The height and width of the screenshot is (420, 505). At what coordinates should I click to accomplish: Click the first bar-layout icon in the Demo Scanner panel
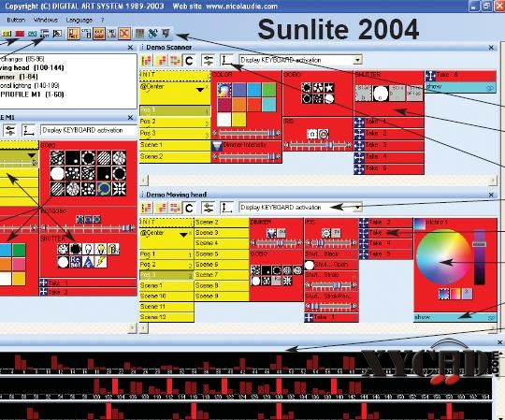147,60
